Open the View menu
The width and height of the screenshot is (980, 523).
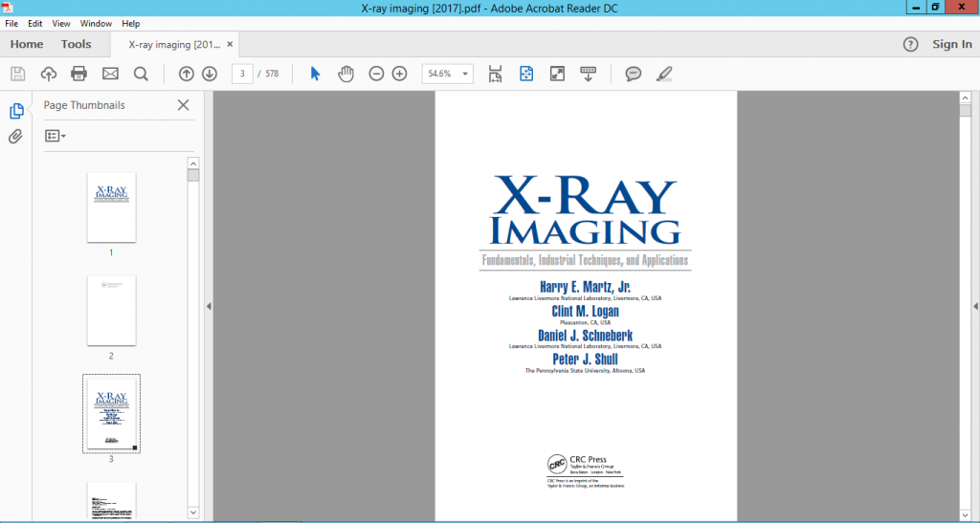(61, 23)
